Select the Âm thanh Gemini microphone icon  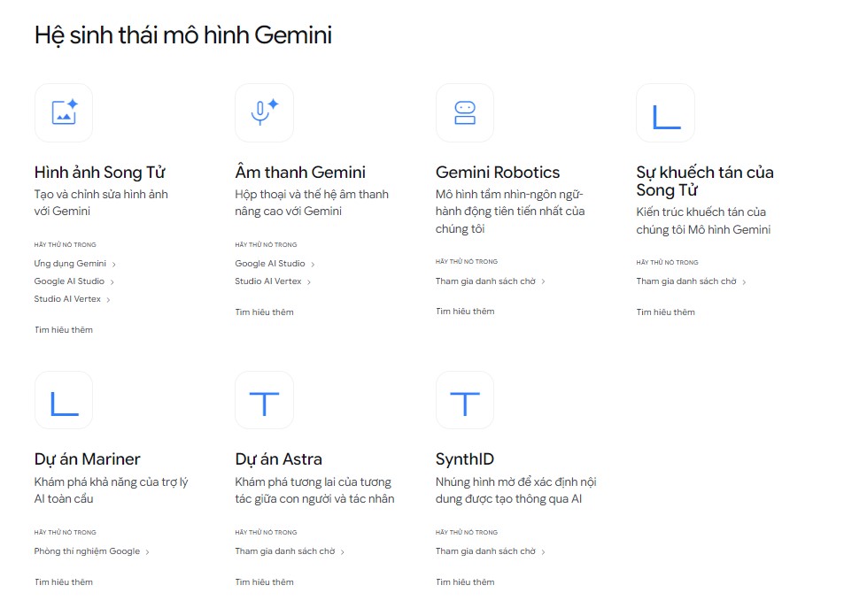tap(264, 112)
